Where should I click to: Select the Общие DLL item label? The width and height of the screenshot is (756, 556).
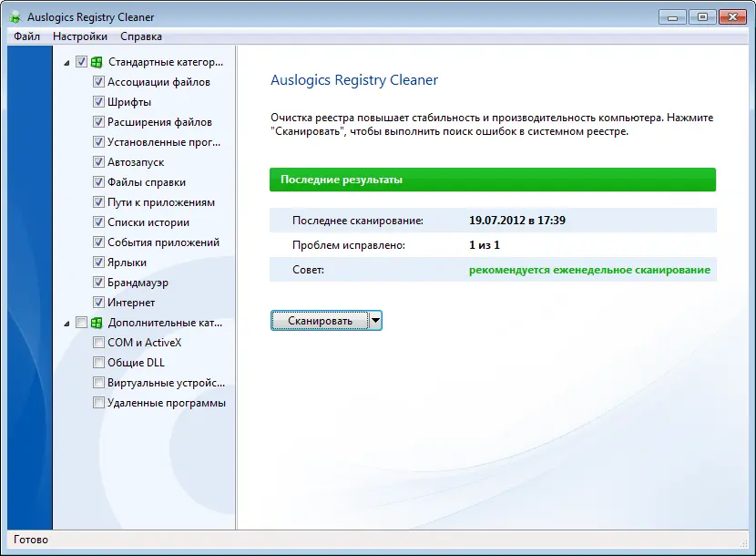pos(136,363)
